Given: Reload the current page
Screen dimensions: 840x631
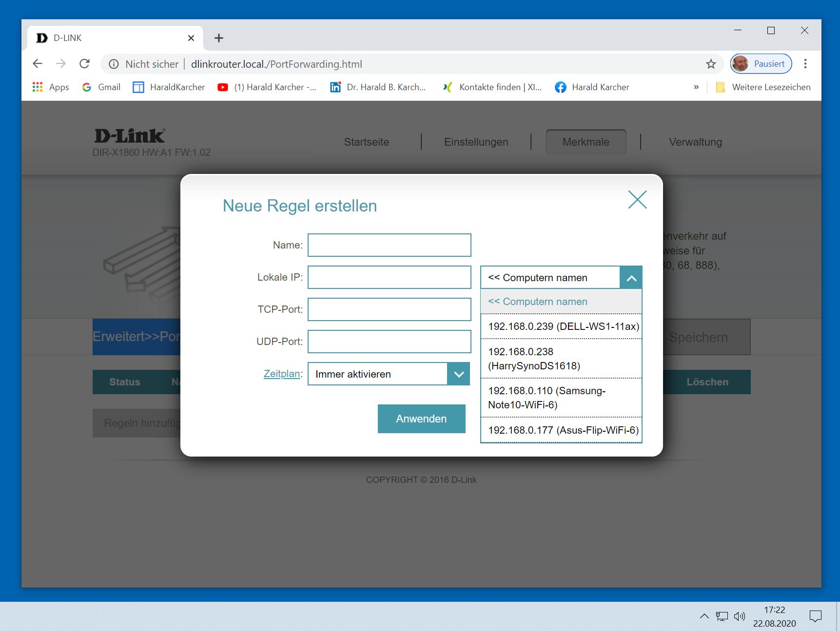Looking at the screenshot, I should coord(84,64).
